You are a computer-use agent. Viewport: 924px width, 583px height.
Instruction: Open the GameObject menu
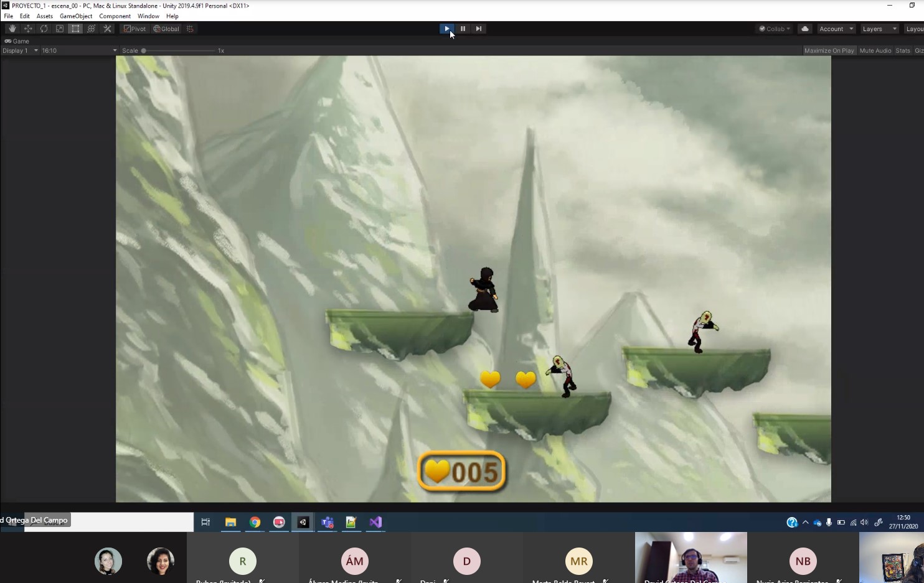point(75,16)
